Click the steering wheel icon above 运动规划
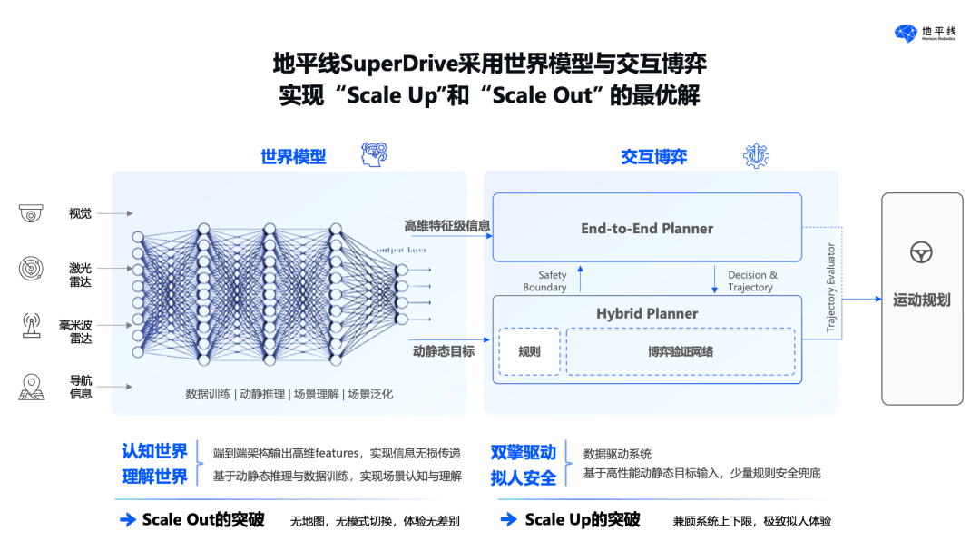 click(x=921, y=252)
